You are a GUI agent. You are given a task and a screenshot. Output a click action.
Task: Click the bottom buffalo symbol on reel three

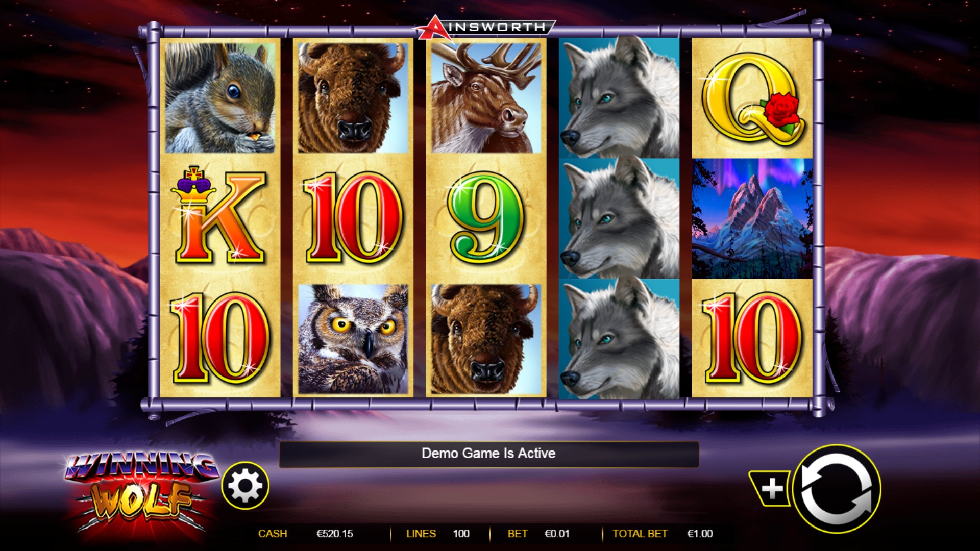(x=486, y=339)
